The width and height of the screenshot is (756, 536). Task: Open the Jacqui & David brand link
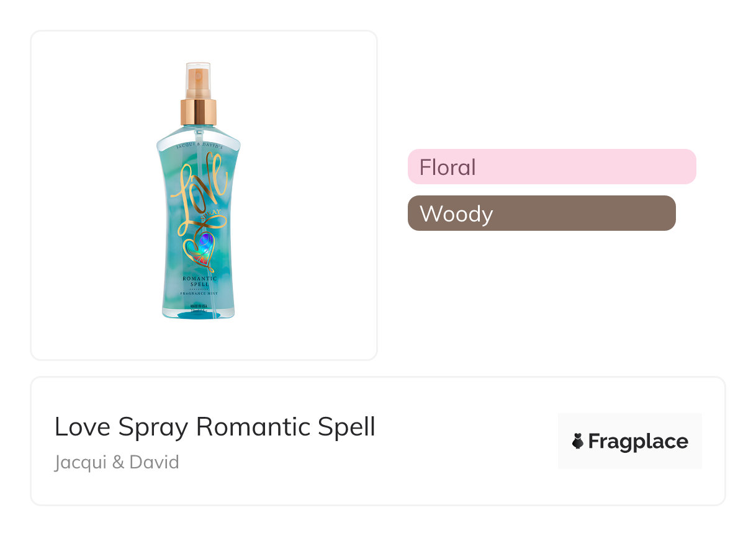[117, 462]
